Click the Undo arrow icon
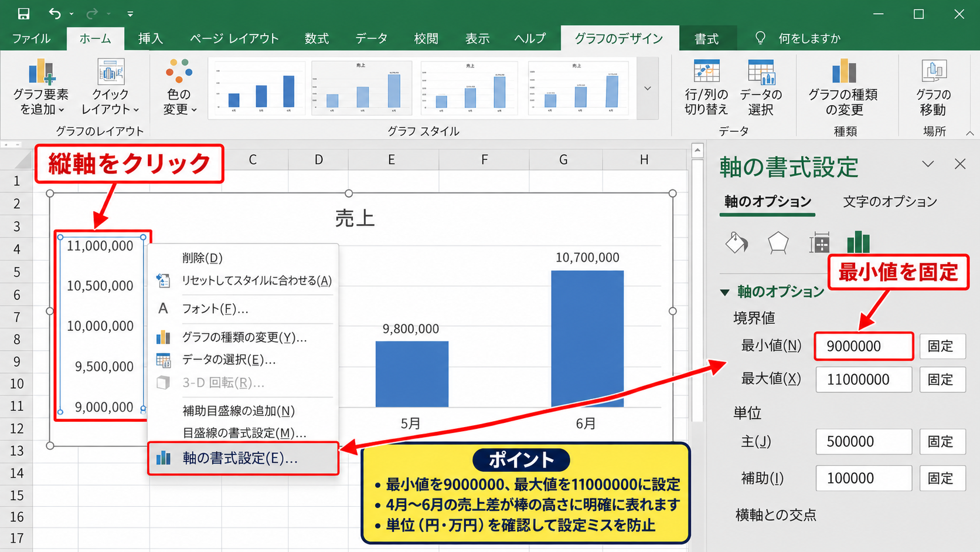Image resolution: width=980 pixels, height=552 pixels. (55, 13)
